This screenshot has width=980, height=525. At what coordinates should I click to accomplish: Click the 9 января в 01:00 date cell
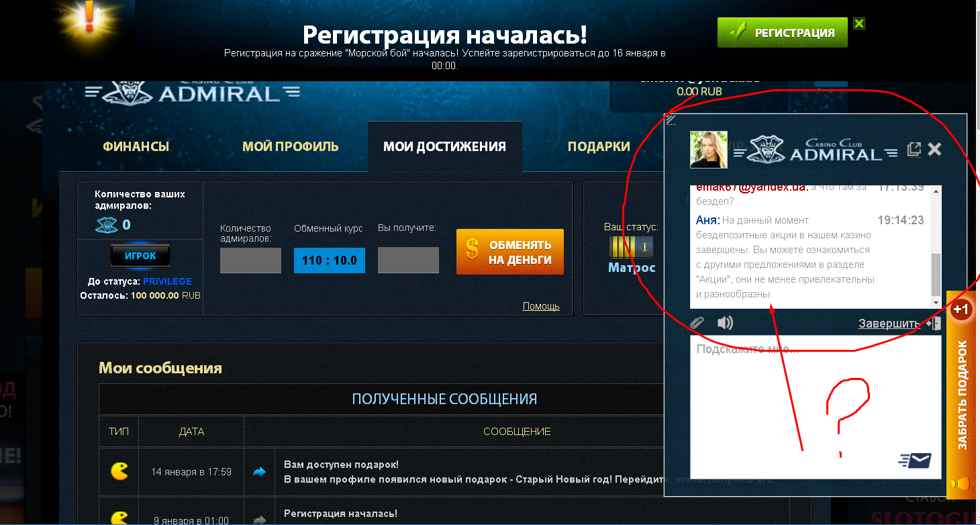tap(191, 520)
